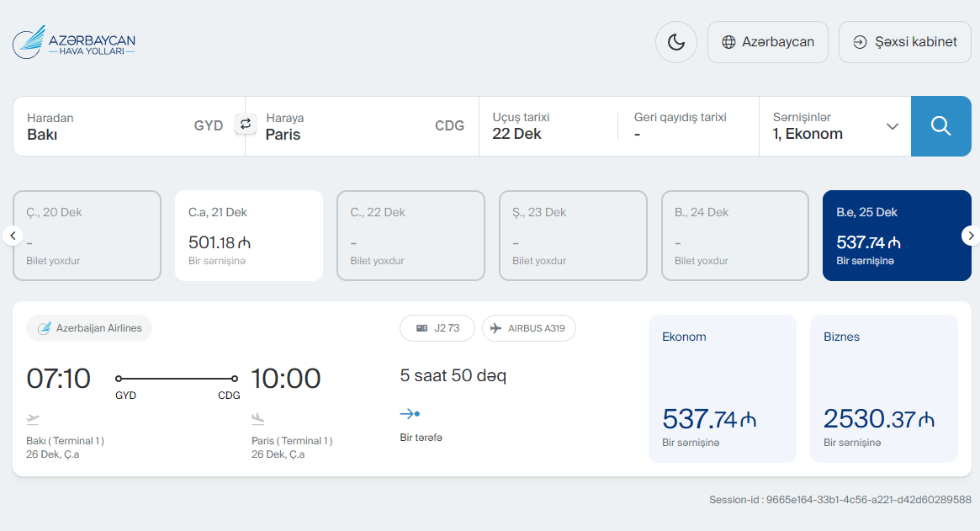The width and height of the screenshot is (980, 531).
Task: Set the Geri qayıdış tarixi return date
Action: pyautogui.click(x=686, y=126)
